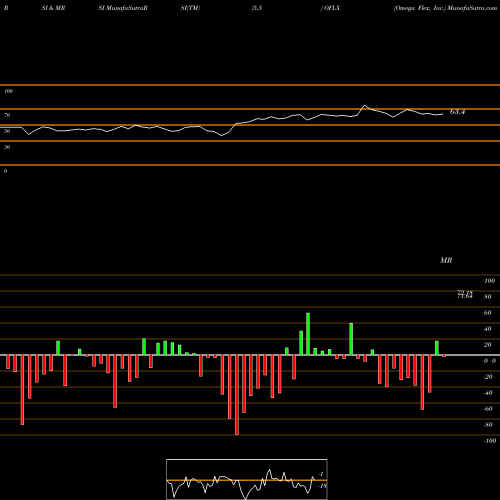This screenshot has width=500, height=500.
Task: Click the -100 label on the MR axis
Action: pyautogui.click(x=490, y=441)
